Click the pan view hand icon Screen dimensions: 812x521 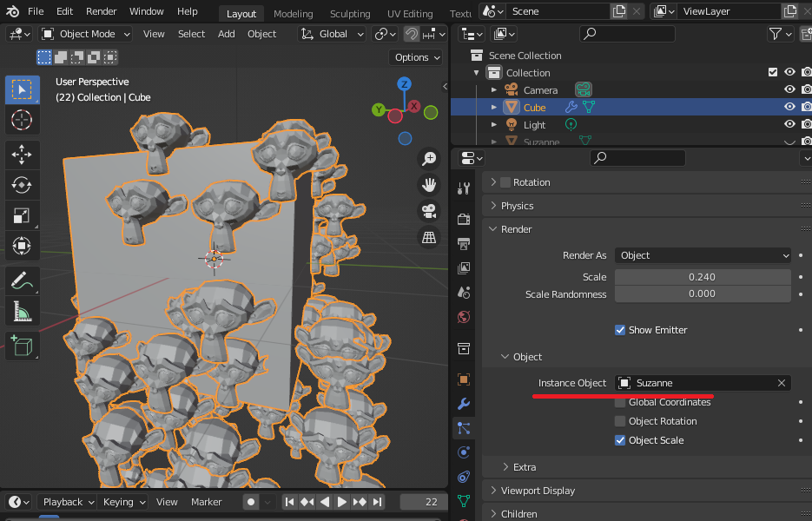429,185
